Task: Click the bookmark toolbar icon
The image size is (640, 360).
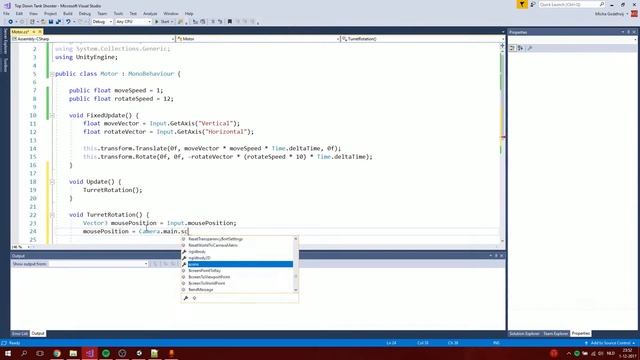Action: click(230, 22)
